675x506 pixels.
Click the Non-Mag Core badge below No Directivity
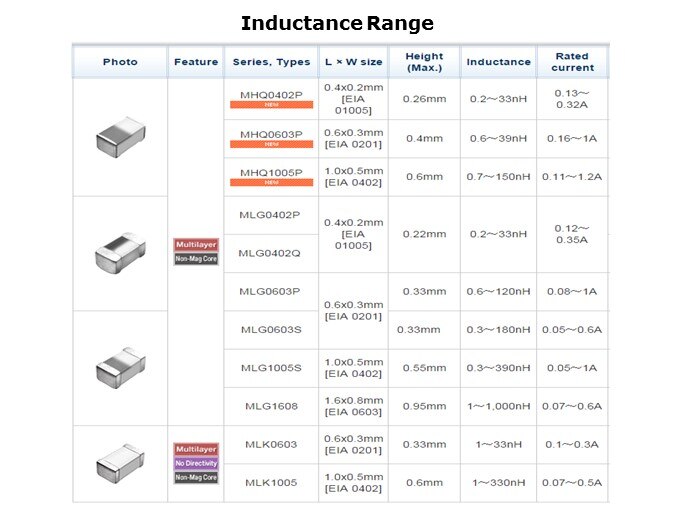pos(196,478)
